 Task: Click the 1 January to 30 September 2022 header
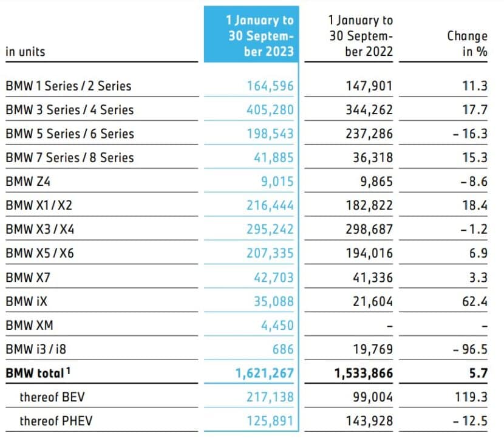(361, 36)
